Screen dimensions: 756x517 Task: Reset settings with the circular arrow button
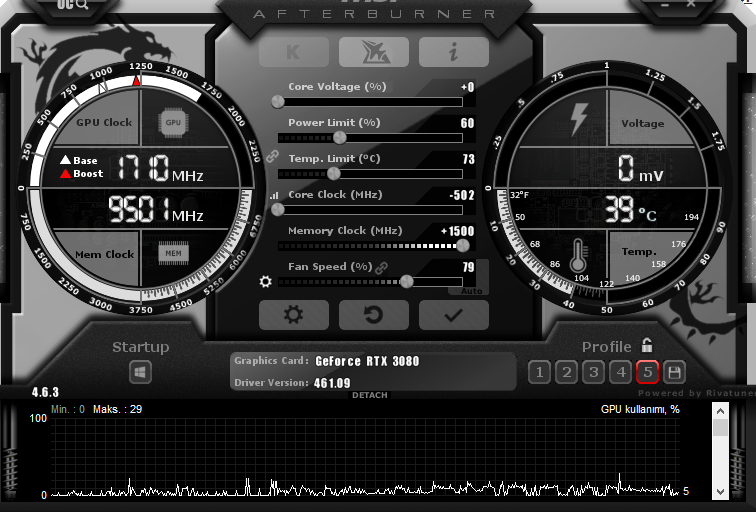point(374,315)
